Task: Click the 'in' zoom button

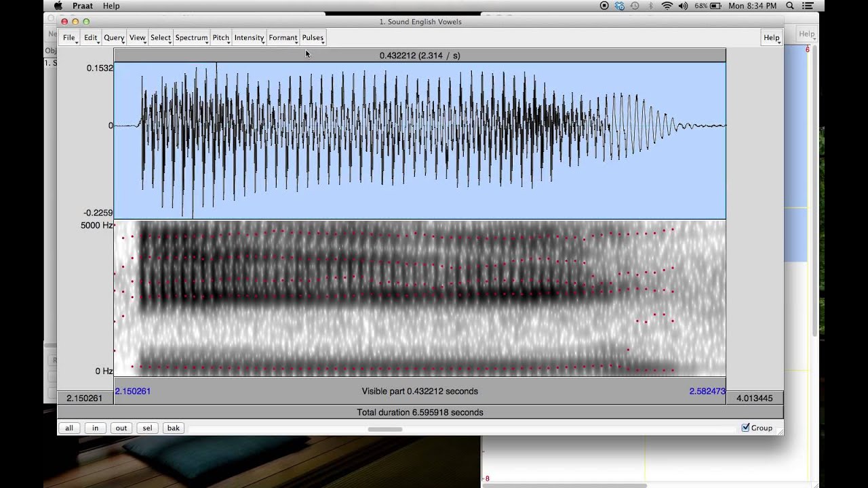Action: click(95, 428)
